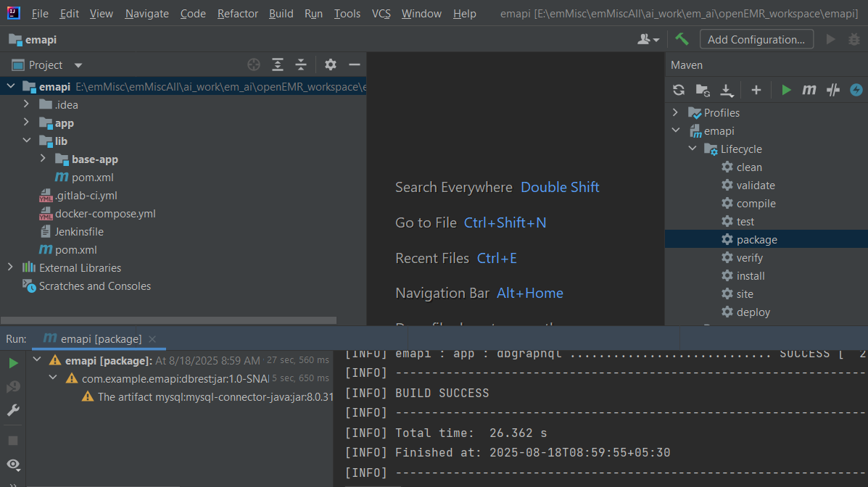This screenshot has width=868, height=487.
Task: Click Execute Maven Goal m icon
Action: click(809, 90)
